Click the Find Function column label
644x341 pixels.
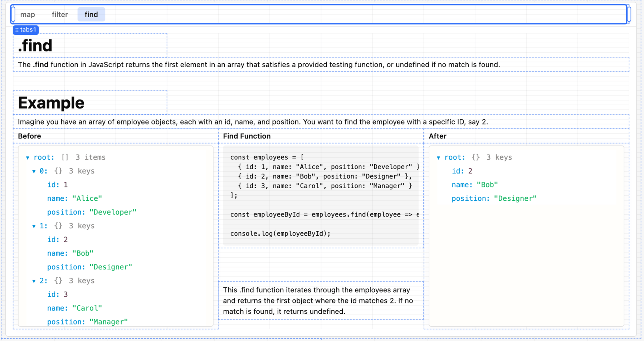[247, 136]
